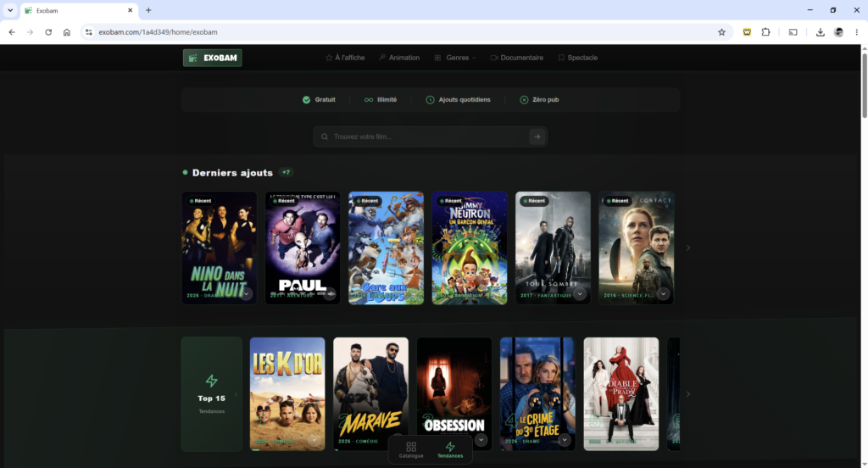Close the Exobam tab
The image size is (868, 468).
[130, 10]
